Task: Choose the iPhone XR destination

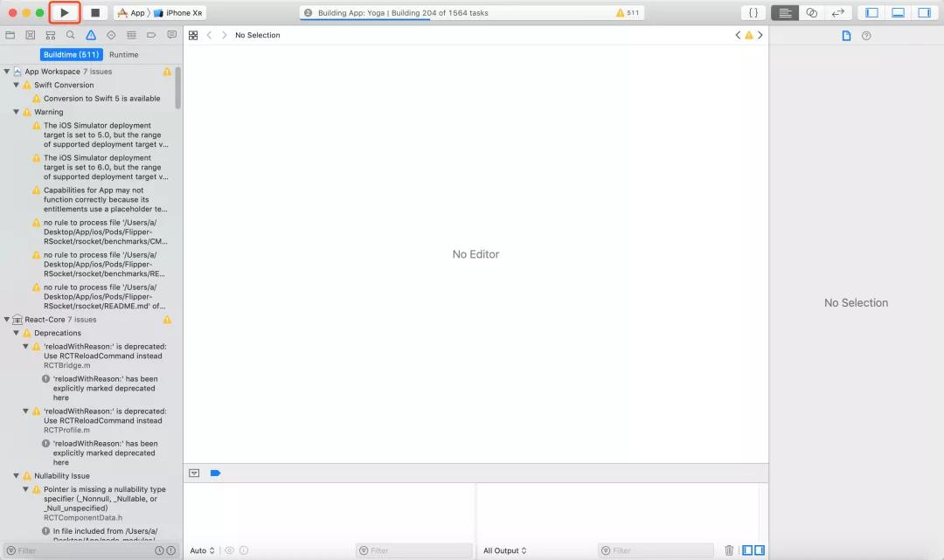Action: 179,12
